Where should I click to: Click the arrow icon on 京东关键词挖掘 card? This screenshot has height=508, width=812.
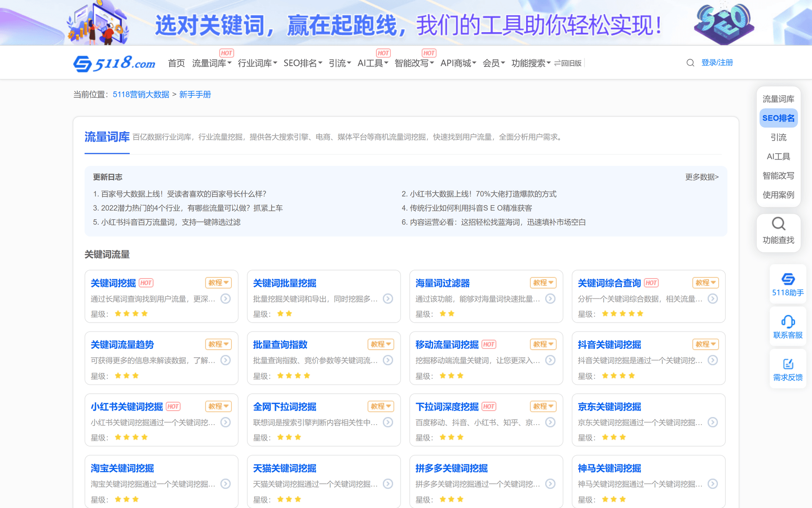click(713, 422)
